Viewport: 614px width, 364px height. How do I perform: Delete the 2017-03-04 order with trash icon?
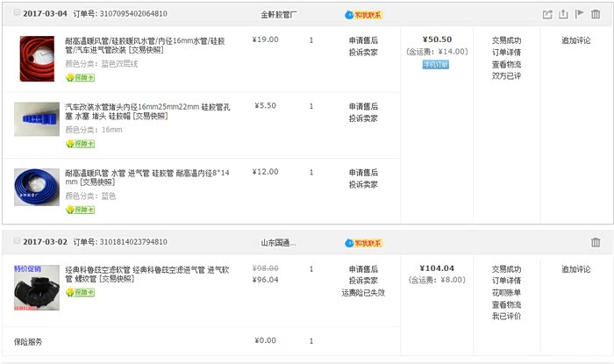coord(596,14)
